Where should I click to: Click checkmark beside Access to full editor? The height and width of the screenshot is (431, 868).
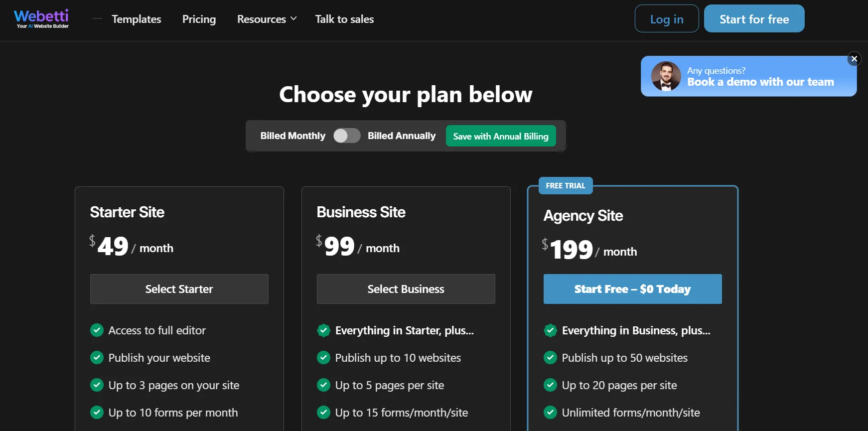tap(97, 330)
